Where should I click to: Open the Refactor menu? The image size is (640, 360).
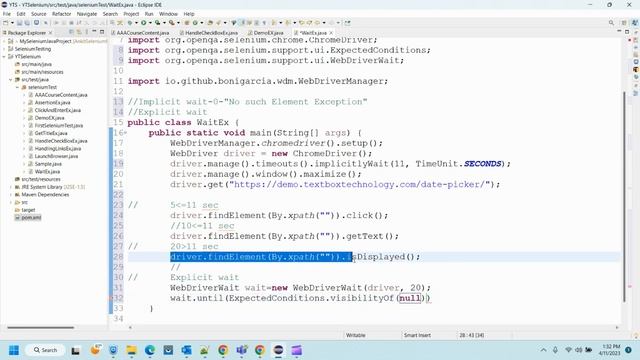pyautogui.click(x=62, y=14)
